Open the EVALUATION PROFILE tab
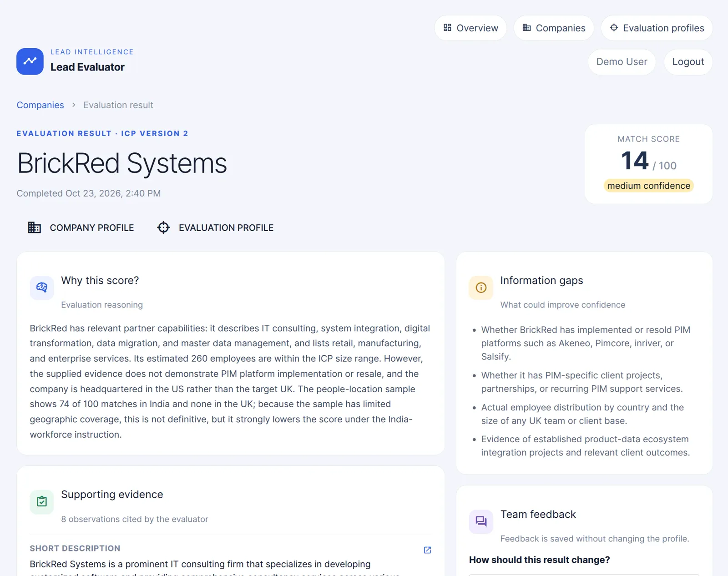This screenshot has width=728, height=576. tap(215, 227)
